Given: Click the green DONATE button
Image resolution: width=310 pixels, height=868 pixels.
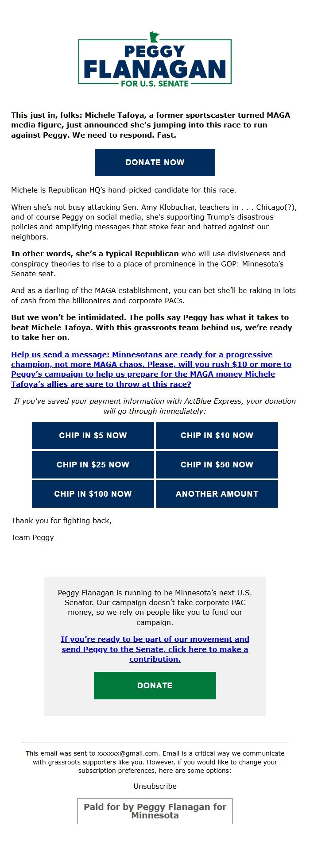Looking at the screenshot, I should click(154, 685).
